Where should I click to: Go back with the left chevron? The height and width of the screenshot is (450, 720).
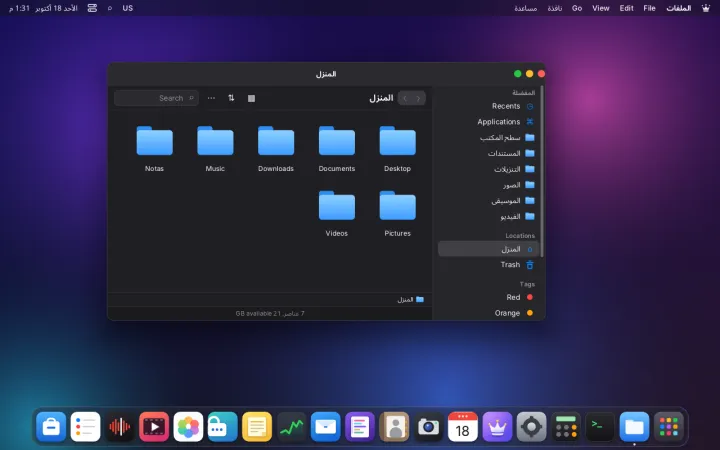tap(405, 98)
